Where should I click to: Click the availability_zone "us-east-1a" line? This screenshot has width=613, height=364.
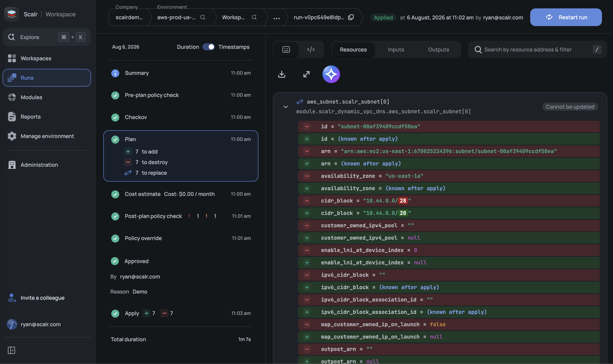[x=449, y=176]
